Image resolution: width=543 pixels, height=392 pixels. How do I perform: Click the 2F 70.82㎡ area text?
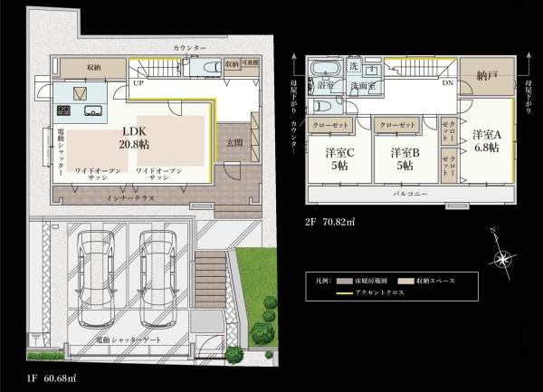tap(330, 222)
